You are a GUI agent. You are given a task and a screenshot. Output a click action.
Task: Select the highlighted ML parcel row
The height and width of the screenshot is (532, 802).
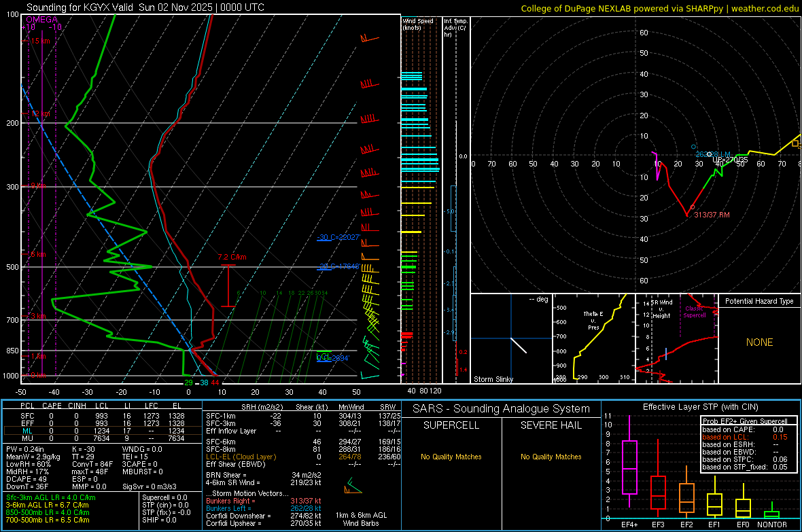[103, 431]
